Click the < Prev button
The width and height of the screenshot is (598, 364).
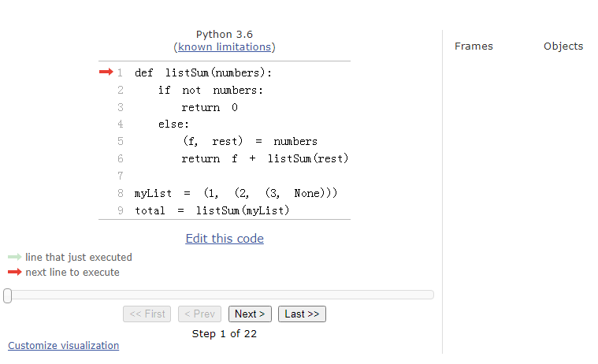click(x=199, y=314)
